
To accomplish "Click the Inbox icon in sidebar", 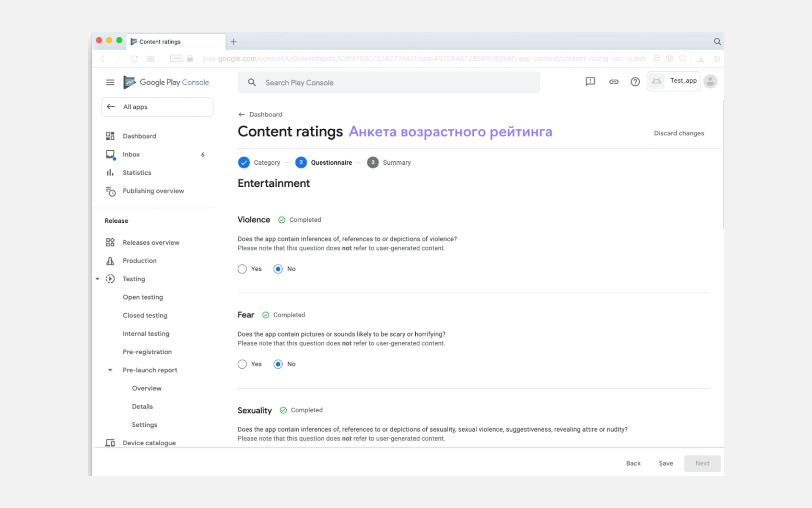I will tap(110, 155).
